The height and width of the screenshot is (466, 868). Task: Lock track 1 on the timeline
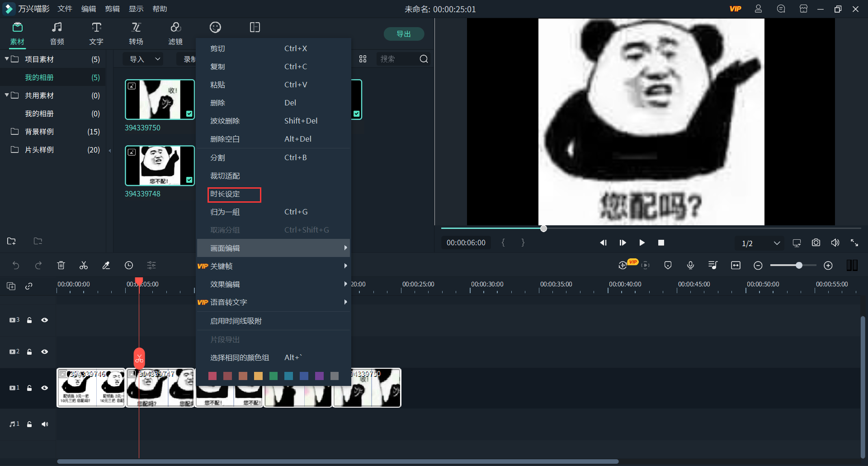tap(29, 388)
